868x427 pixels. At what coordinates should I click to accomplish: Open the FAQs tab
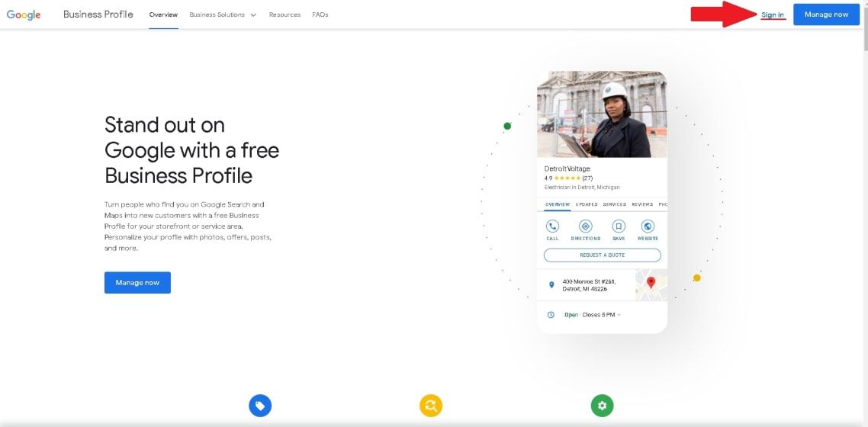point(320,15)
